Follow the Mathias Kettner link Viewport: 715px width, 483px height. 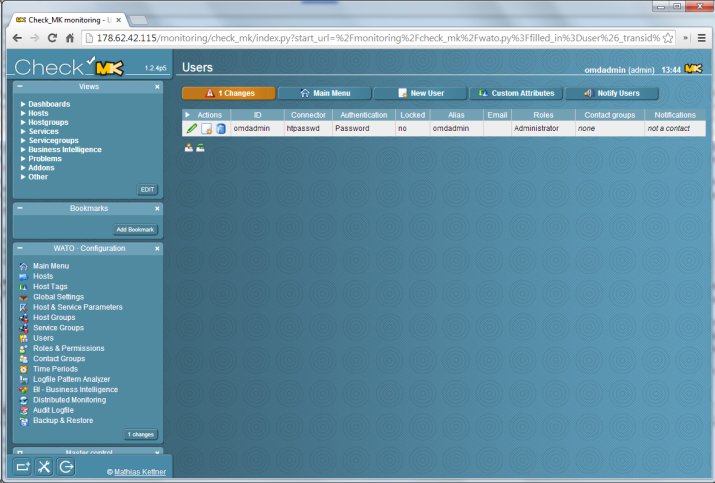click(x=140, y=472)
